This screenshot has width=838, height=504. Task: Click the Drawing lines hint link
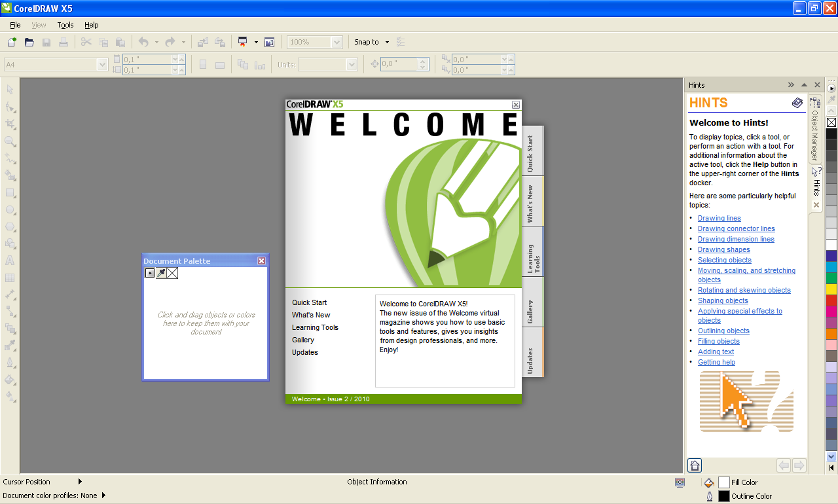click(x=719, y=218)
